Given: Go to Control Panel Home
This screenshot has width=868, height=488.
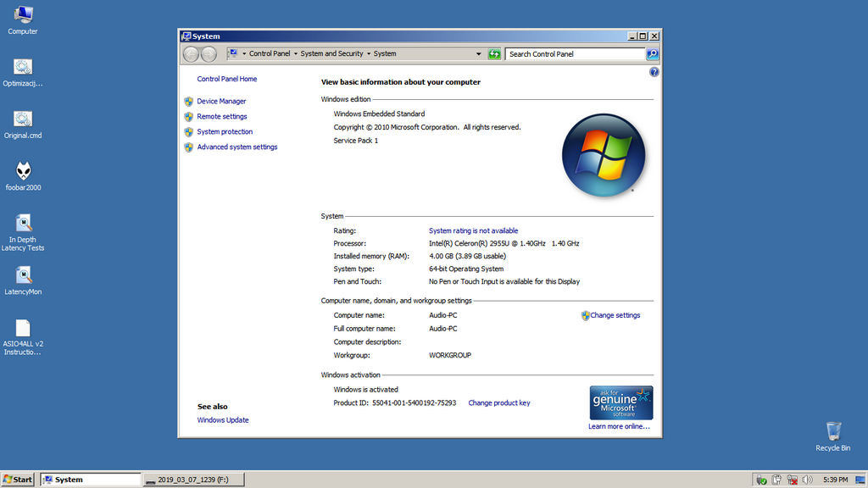Looking at the screenshot, I should tap(227, 79).
